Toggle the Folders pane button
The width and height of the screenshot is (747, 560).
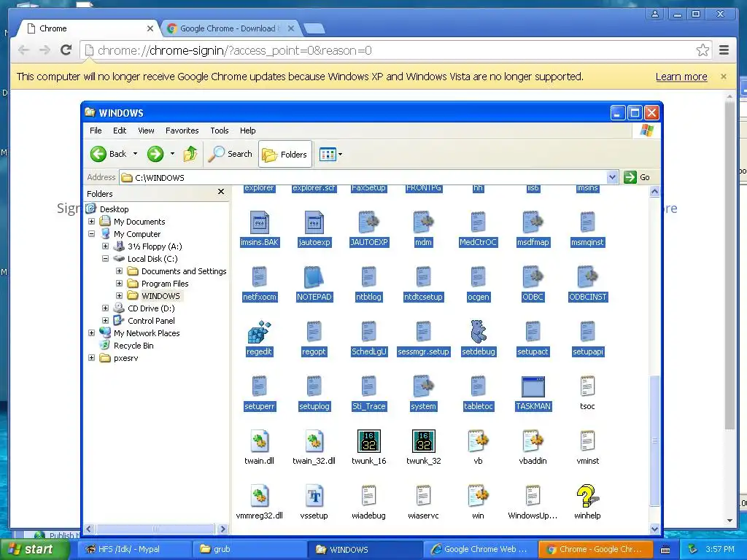point(285,155)
